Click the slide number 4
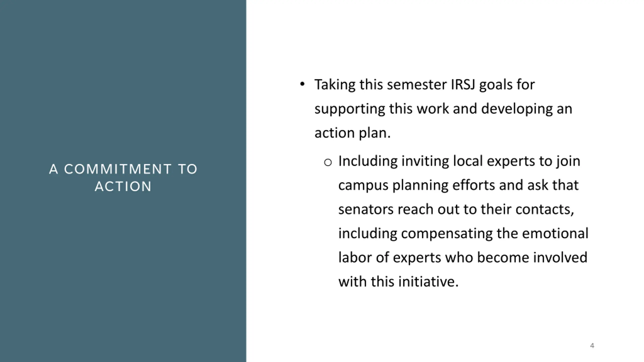This screenshot has width=644, height=362. (592, 345)
